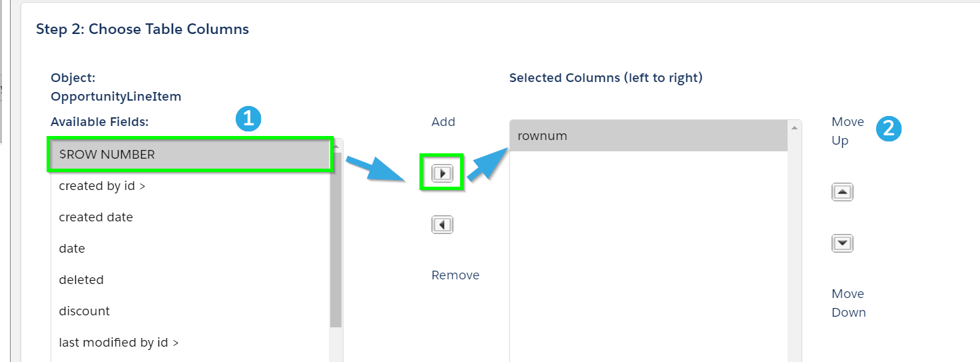Image resolution: width=980 pixels, height=362 pixels.
Task: Expand the 'last modified by id >' field
Action: click(x=190, y=343)
